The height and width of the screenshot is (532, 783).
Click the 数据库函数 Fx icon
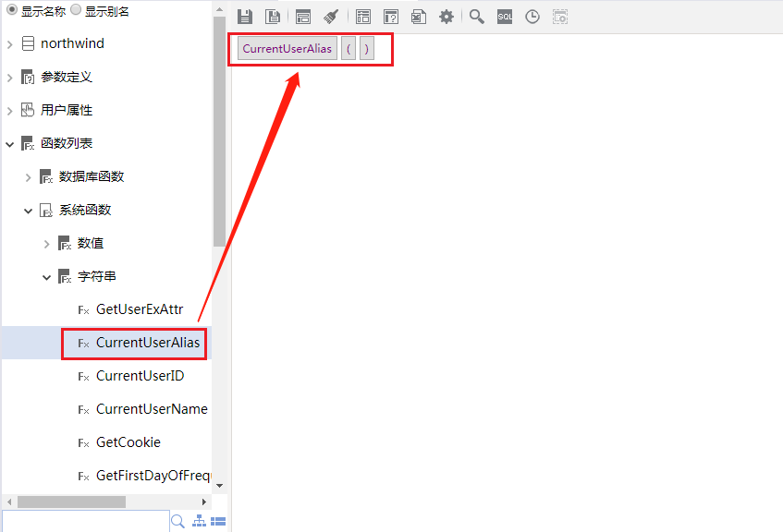46,176
